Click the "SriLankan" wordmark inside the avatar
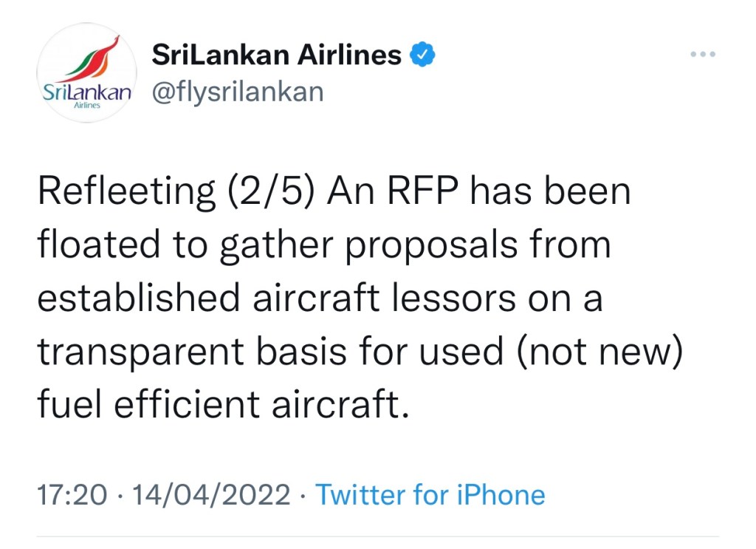 coord(87,94)
